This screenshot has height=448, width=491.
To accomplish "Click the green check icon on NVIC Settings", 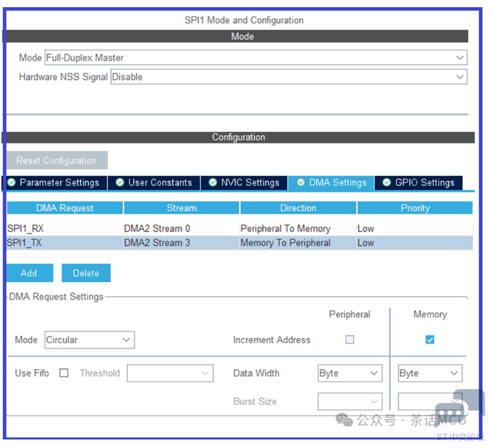I will [212, 182].
